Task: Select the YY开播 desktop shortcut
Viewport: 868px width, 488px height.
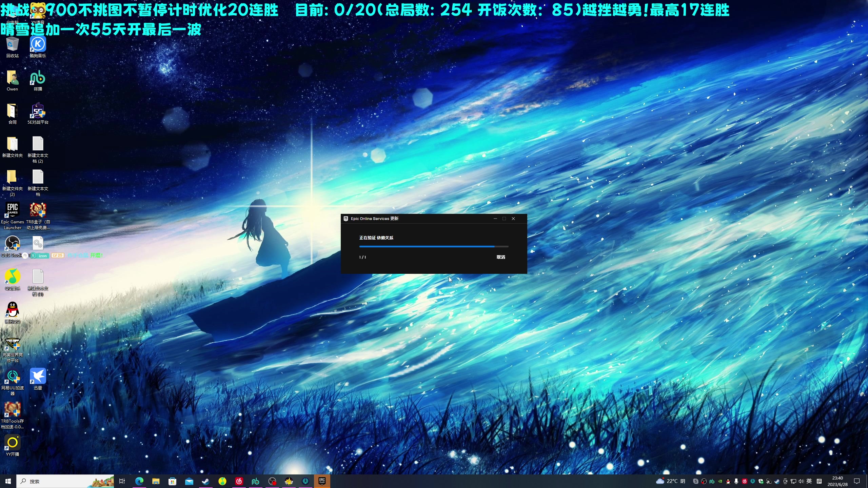Action: (x=12, y=446)
